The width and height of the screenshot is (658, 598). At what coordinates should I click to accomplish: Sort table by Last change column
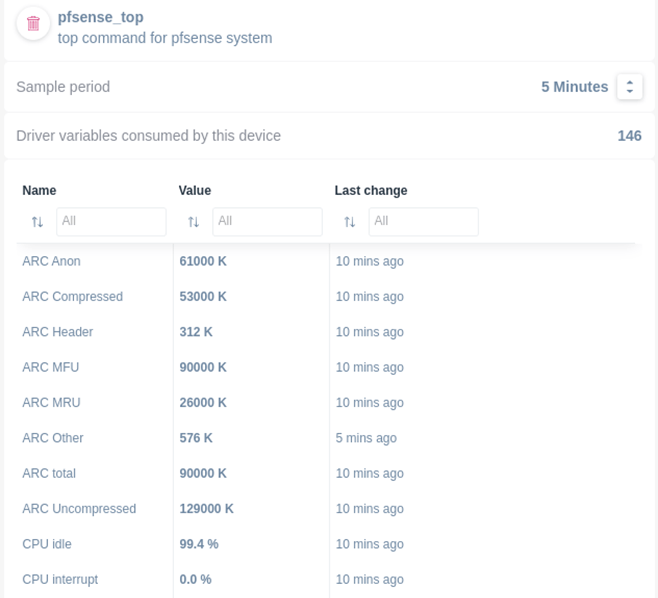[350, 222]
